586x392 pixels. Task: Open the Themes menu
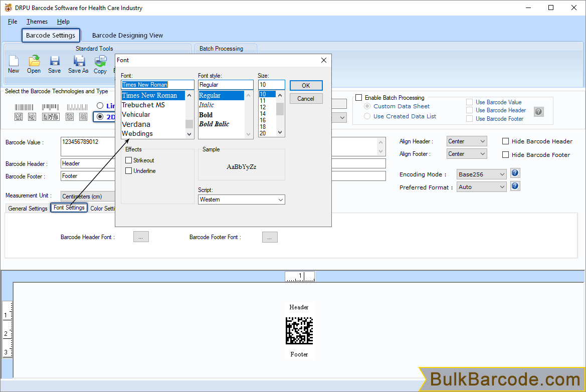pos(37,22)
